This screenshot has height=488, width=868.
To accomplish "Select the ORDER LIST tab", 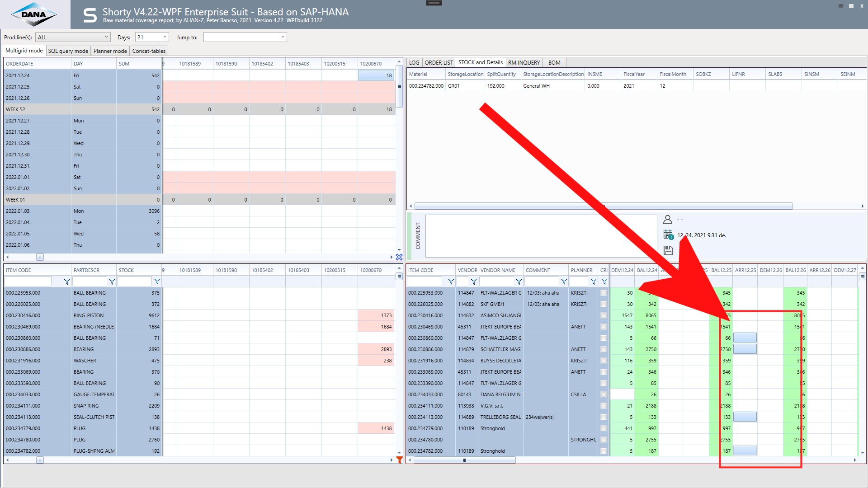I will 438,63.
